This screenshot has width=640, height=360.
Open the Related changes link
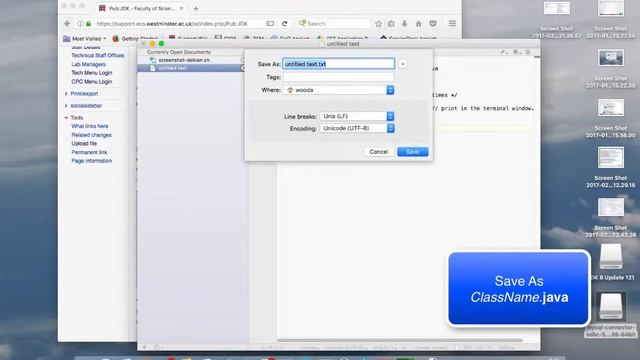coord(91,135)
